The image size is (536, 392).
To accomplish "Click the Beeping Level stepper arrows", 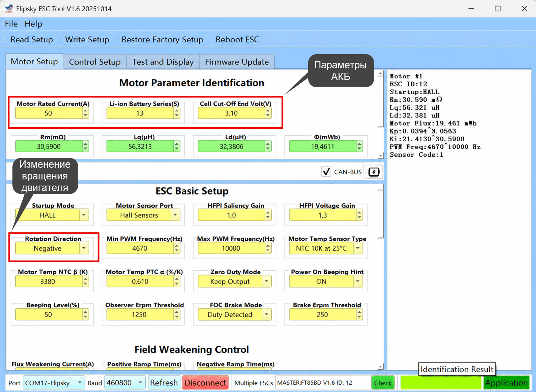I will click(x=86, y=315).
